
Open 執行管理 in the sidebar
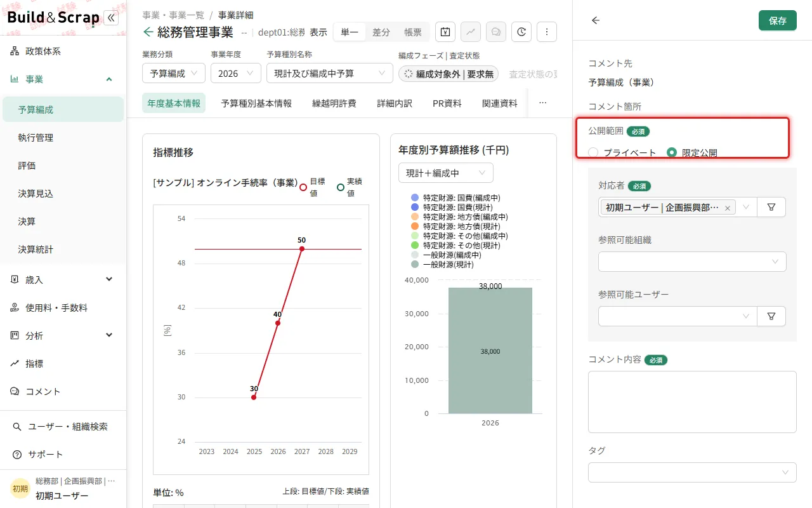coord(63,137)
